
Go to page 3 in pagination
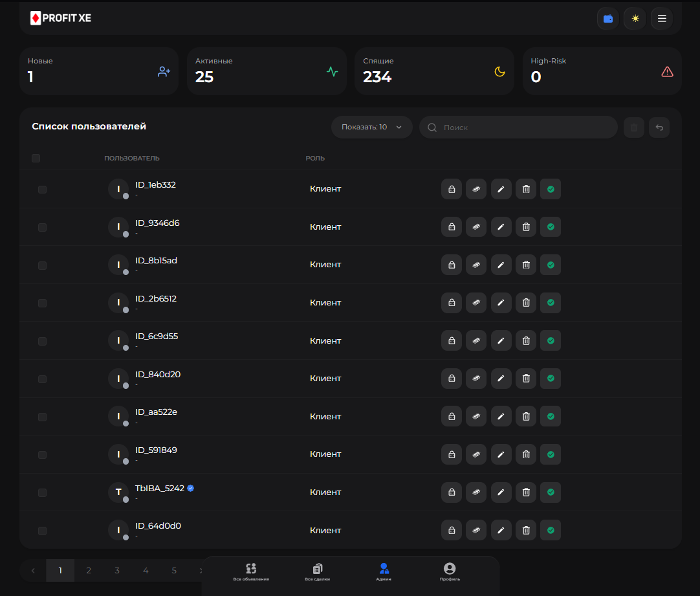[117, 571]
